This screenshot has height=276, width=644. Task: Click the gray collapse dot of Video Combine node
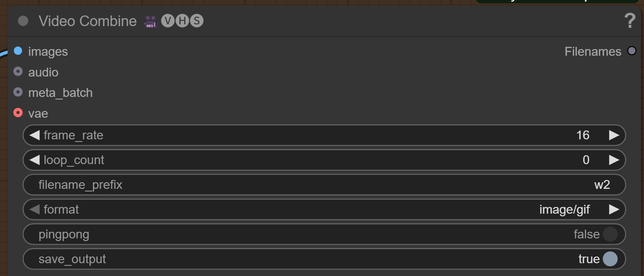click(x=23, y=21)
